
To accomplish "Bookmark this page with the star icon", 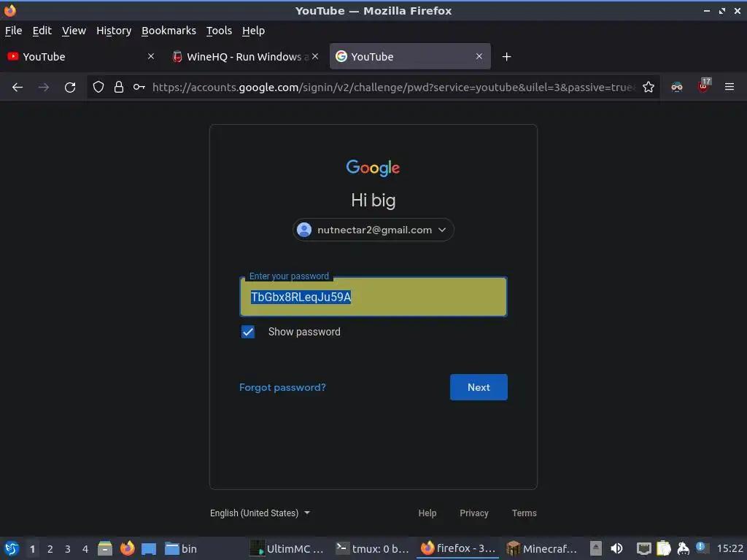I will [649, 87].
